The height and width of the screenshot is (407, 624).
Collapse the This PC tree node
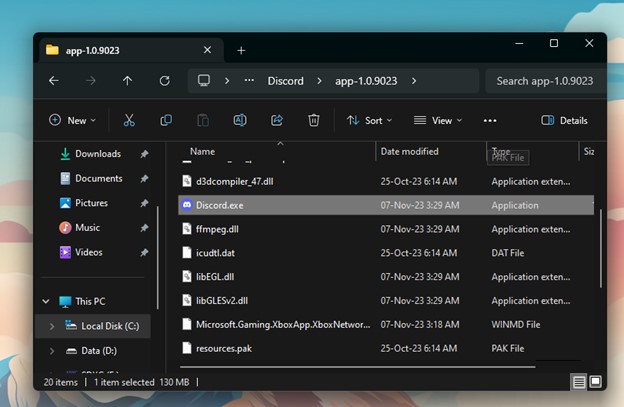[x=46, y=301]
